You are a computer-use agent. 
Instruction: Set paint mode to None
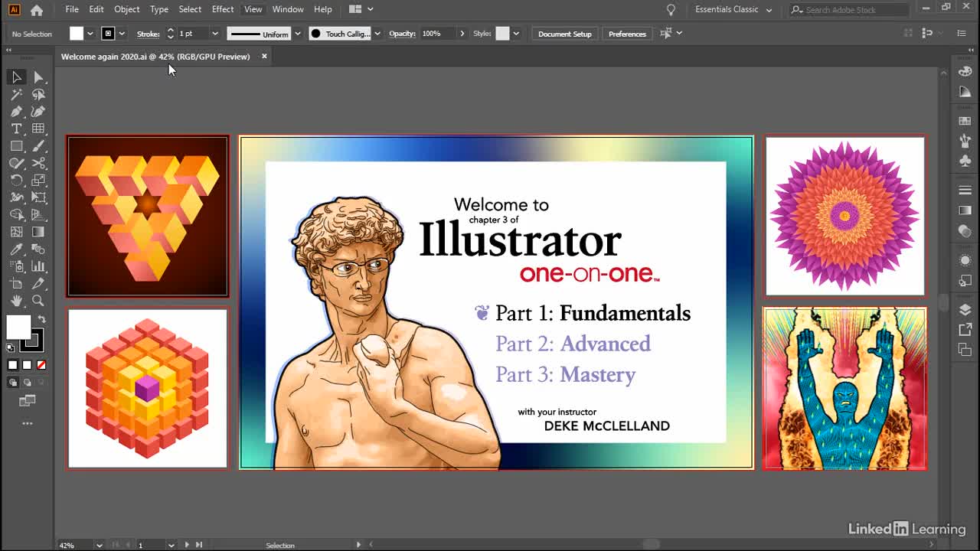41,365
